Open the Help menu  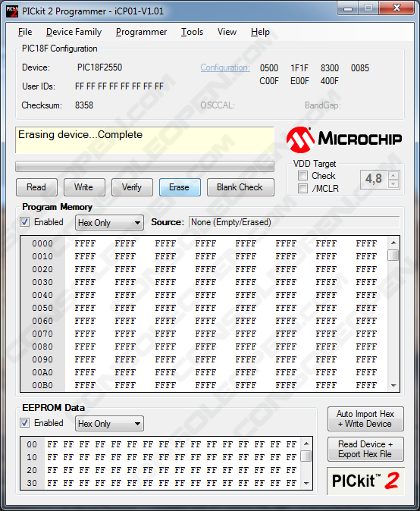(260, 32)
